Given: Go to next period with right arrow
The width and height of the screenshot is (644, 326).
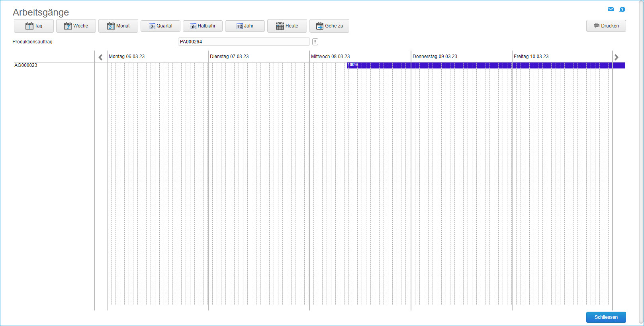Looking at the screenshot, I should pos(617,57).
